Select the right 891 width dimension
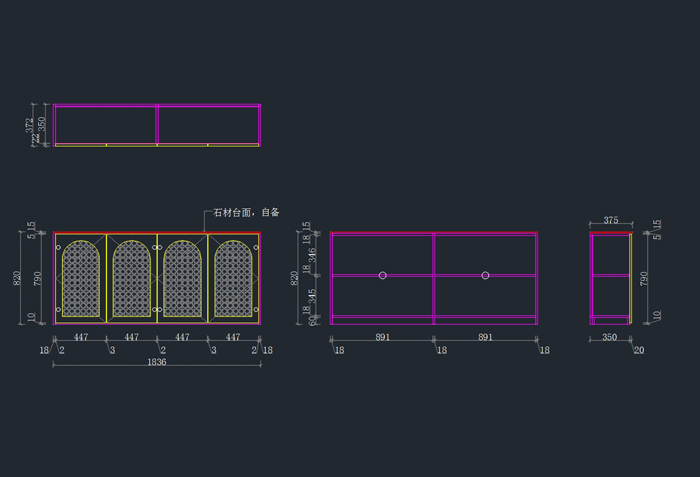This screenshot has height=477, width=700. (485, 338)
